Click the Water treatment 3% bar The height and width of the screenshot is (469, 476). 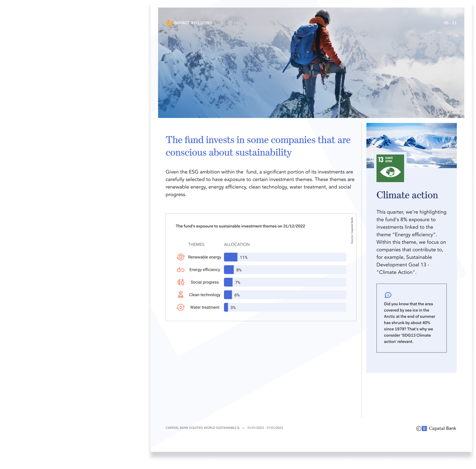coord(226,307)
